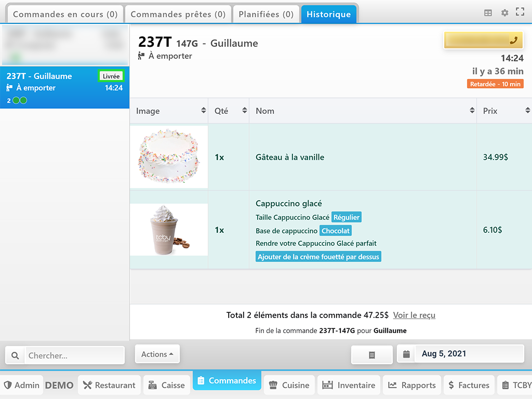Screen dimensions: 532x399
Task: Switch to the Commandes en cours tab
Action: coord(65,14)
